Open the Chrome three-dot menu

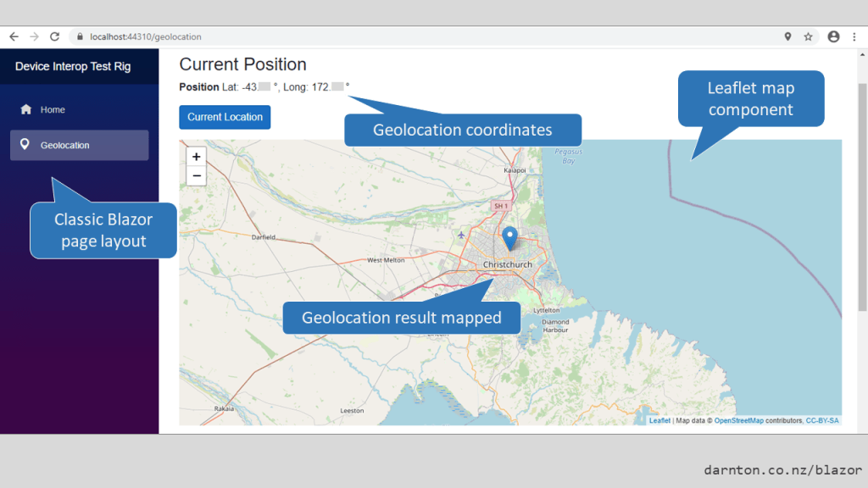tap(853, 37)
